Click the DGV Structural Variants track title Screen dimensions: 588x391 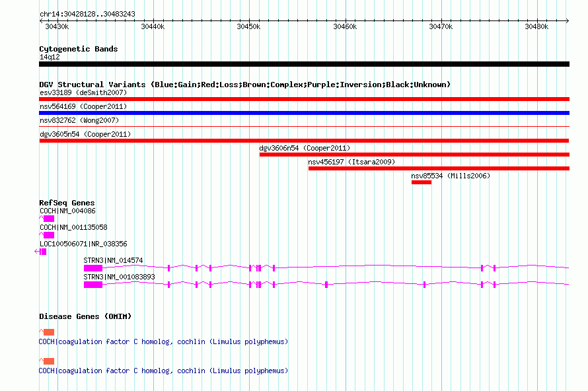pos(244,85)
